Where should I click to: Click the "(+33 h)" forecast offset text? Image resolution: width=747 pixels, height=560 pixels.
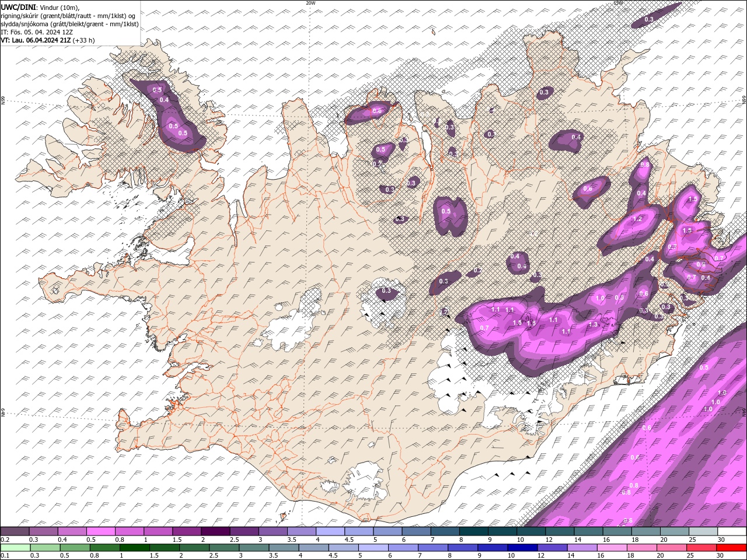(x=84, y=40)
